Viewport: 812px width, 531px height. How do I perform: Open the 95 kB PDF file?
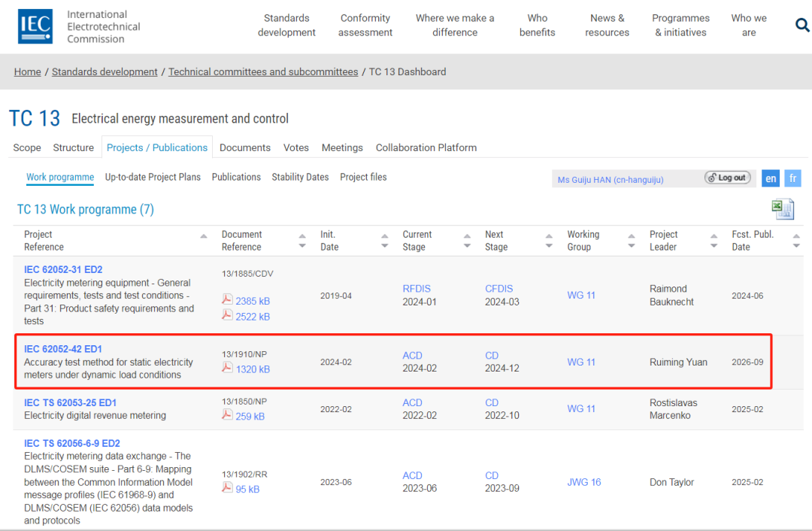click(247, 489)
